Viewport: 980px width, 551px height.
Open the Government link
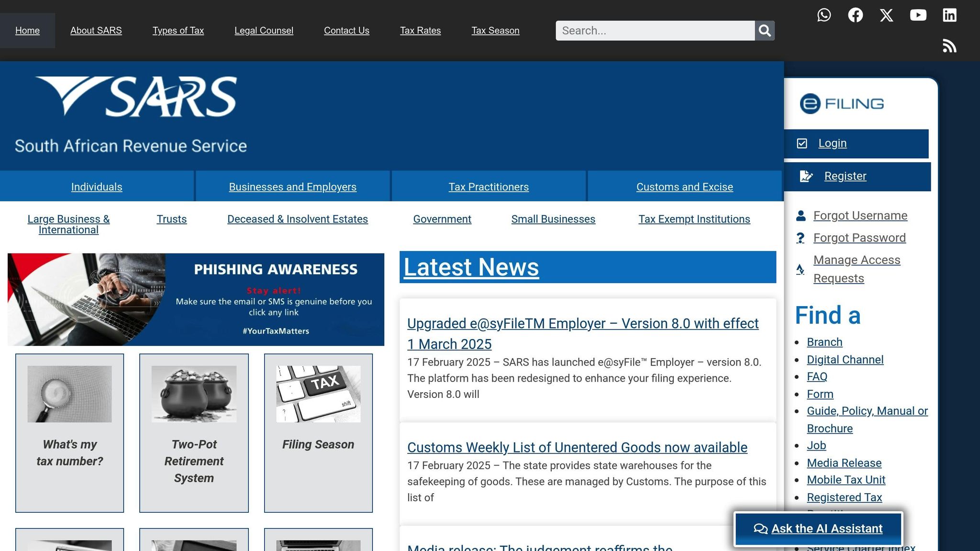(x=442, y=219)
